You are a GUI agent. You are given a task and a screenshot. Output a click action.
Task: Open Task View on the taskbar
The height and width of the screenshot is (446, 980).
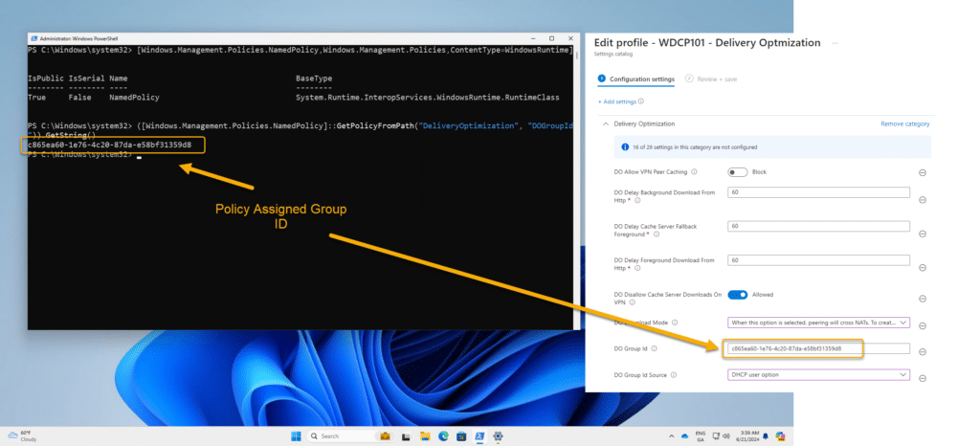(406, 436)
